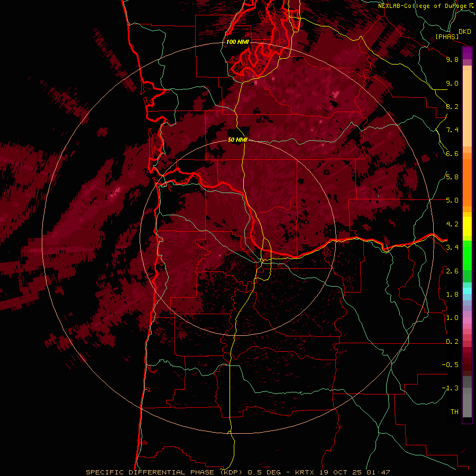Screen dimensions: 476x476
Task: Click the 50 NMI range ring label
Action: point(237,140)
